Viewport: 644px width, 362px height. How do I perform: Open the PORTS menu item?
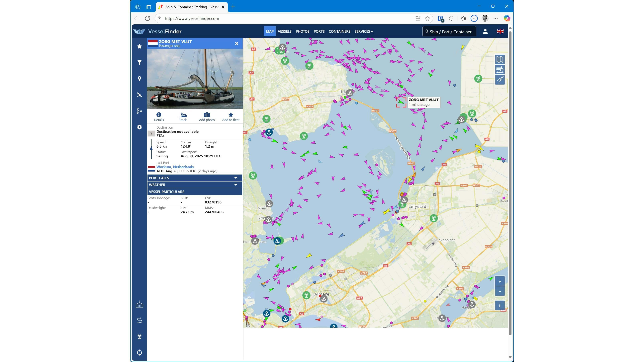[x=319, y=32]
